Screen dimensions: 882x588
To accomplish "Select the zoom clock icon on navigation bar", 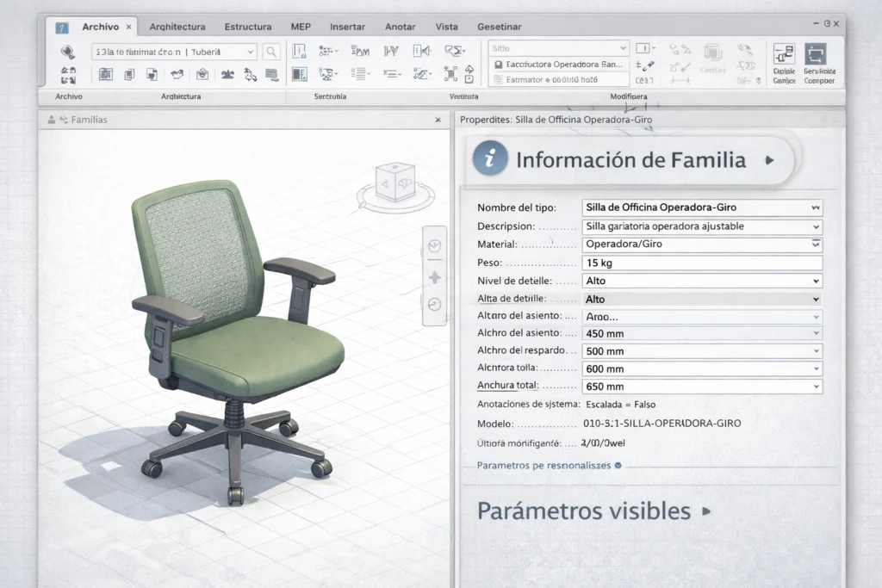I will (x=435, y=246).
